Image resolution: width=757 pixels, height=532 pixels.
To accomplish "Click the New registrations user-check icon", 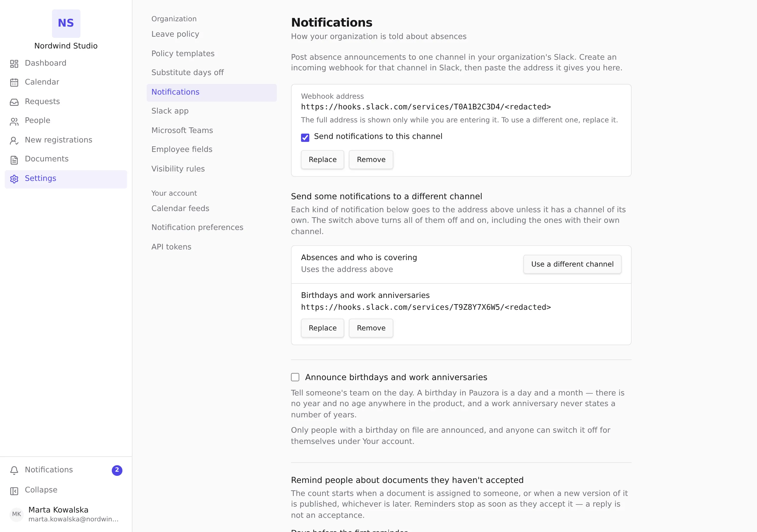I will point(14,141).
